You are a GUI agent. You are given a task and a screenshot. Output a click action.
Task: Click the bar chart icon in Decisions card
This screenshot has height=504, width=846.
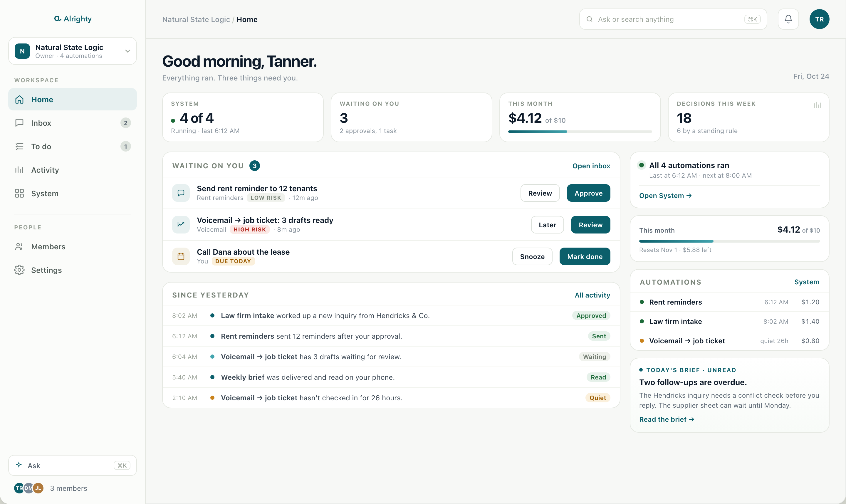(x=817, y=105)
